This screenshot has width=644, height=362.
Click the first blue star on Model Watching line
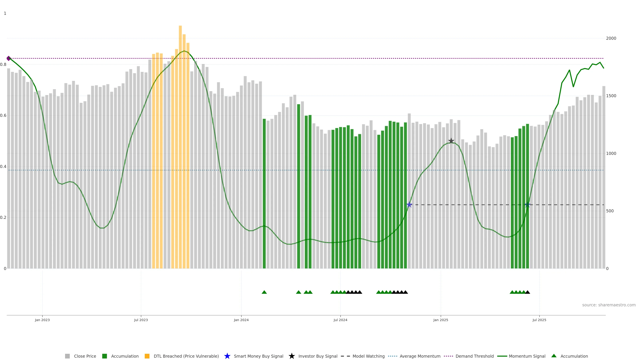pos(409,205)
